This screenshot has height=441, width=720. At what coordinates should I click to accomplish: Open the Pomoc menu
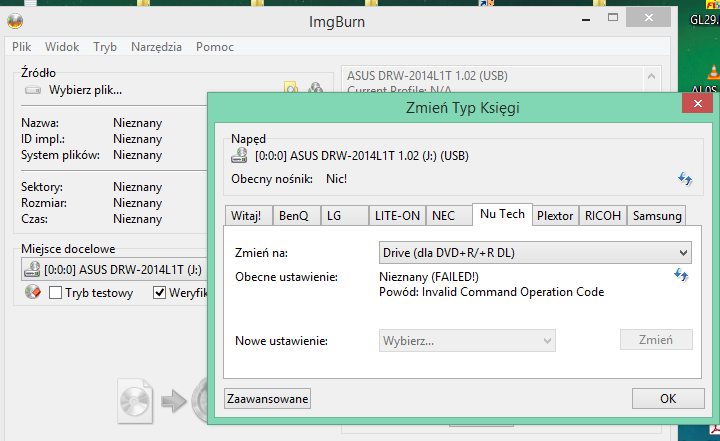pyautogui.click(x=215, y=47)
